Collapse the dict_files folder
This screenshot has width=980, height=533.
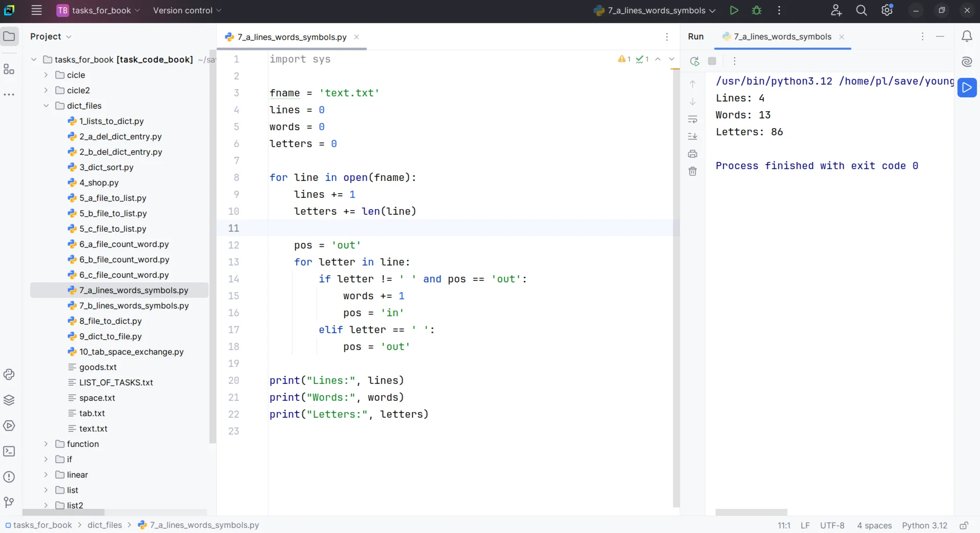(46, 106)
